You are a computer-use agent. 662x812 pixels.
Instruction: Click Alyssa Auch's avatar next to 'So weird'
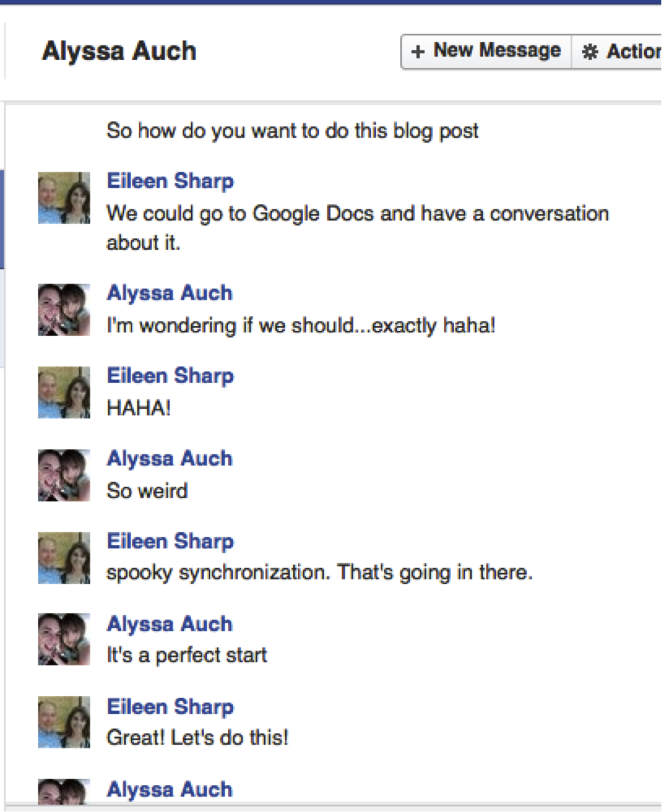click(x=64, y=475)
